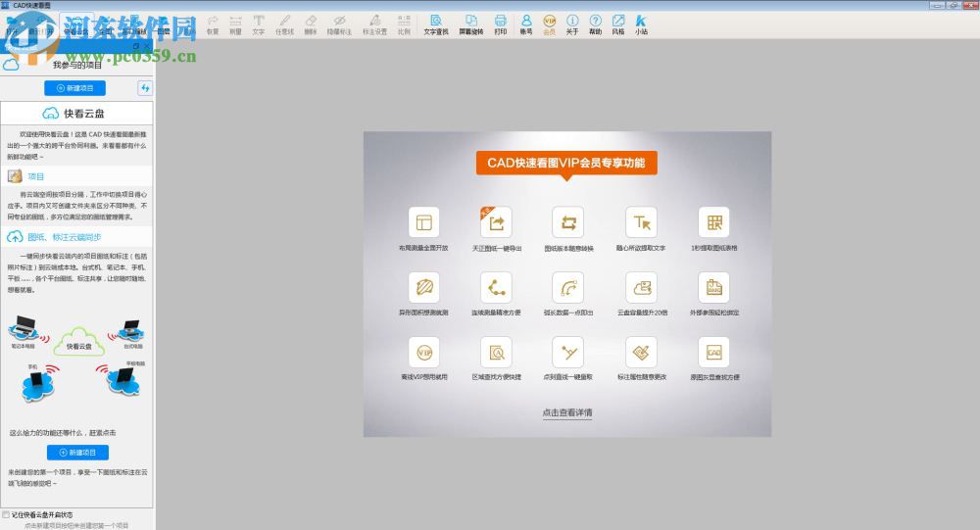Click the 连续测量精准方便 feature icon
This screenshot has height=530, width=980.
[x=496, y=287]
